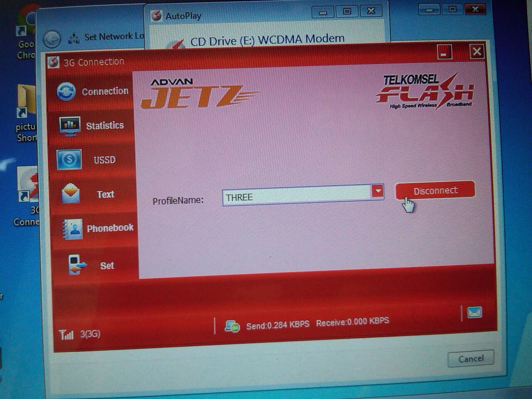Click back arrow in Set Network Location window
Image resolution: width=532 pixels, height=399 pixels.
pos(52,40)
